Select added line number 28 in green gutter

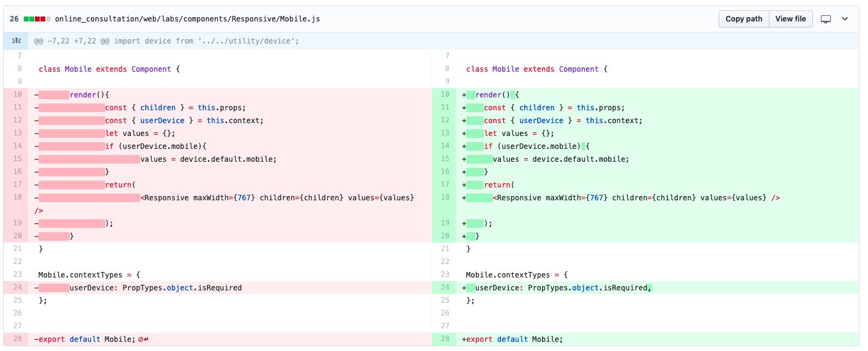(x=444, y=339)
